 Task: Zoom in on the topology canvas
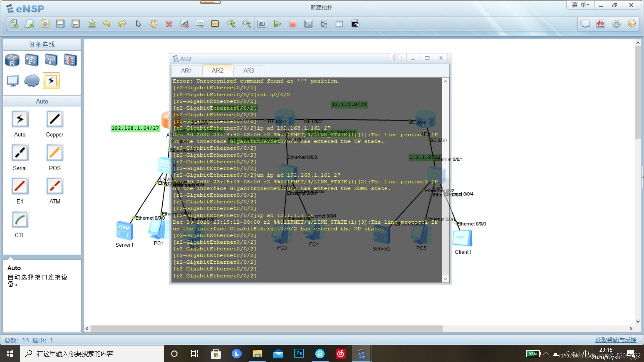231,24
